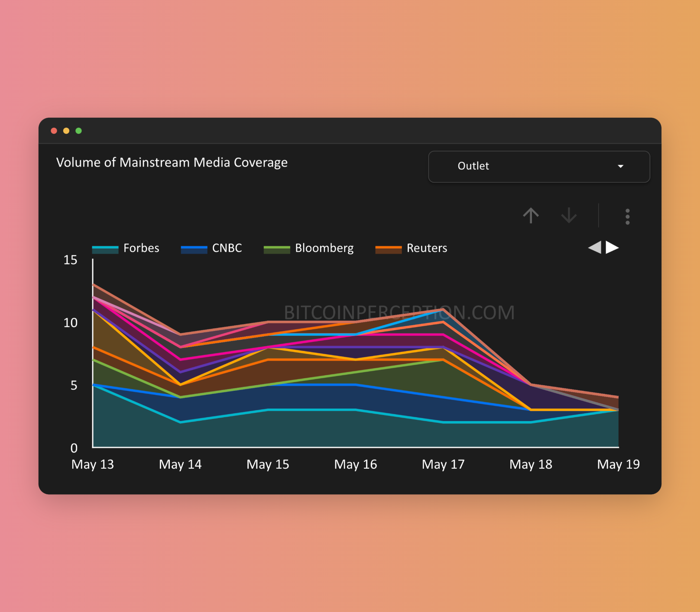The image size is (700, 612).
Task: Click the yellow minimize window dot
Action: click(x=66, y=131)
